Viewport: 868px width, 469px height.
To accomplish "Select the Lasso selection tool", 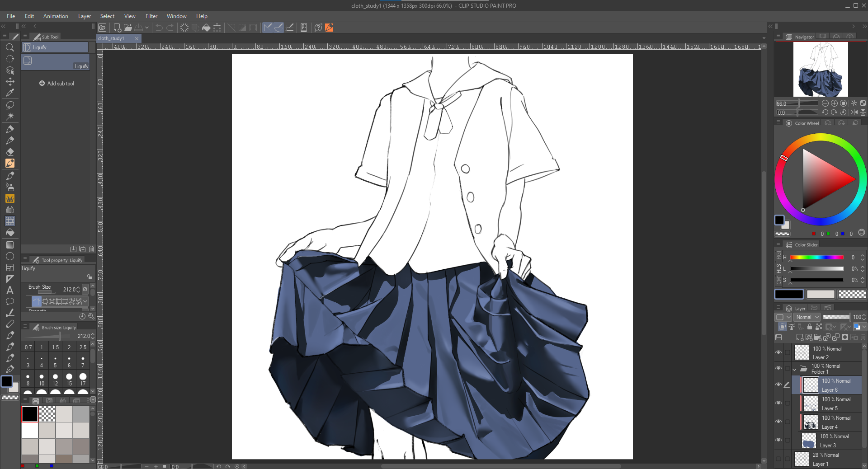I will (x=9, y=105).
